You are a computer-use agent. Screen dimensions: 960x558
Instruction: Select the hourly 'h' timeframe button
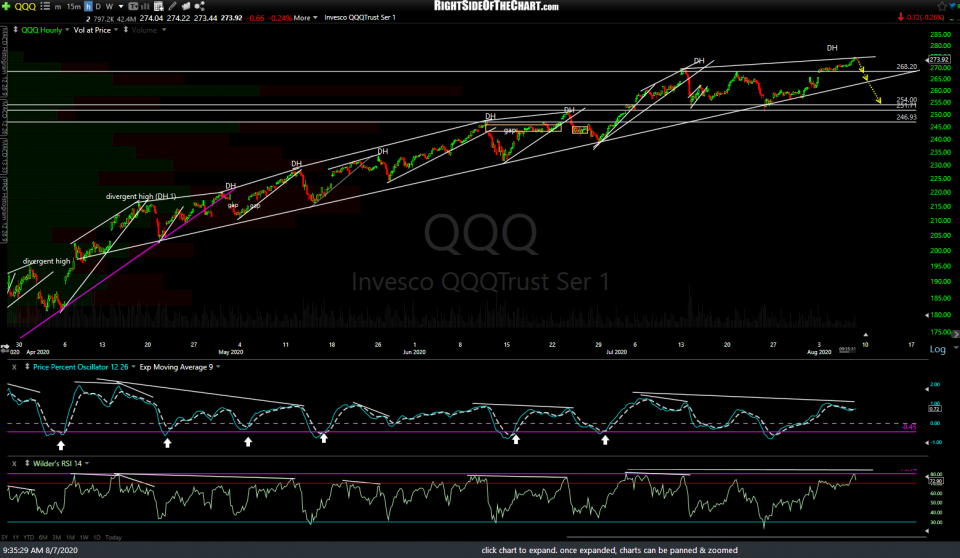(x=88, y=7)
